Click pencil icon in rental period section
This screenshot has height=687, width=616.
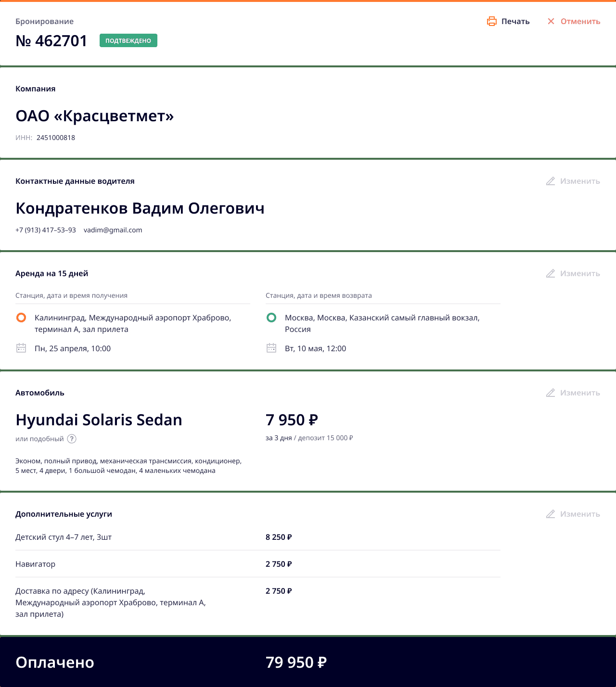tap(551, 274)
